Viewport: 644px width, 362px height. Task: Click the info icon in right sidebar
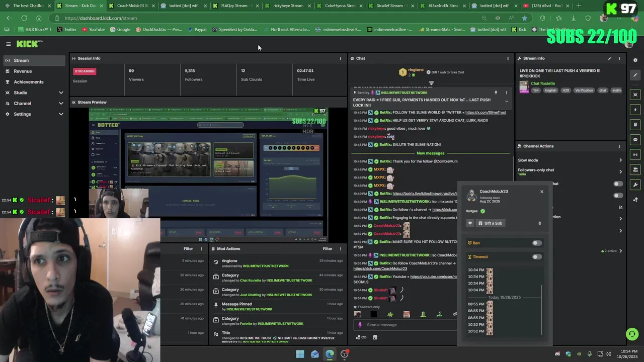pyautogui.click(x=635, y=60)
